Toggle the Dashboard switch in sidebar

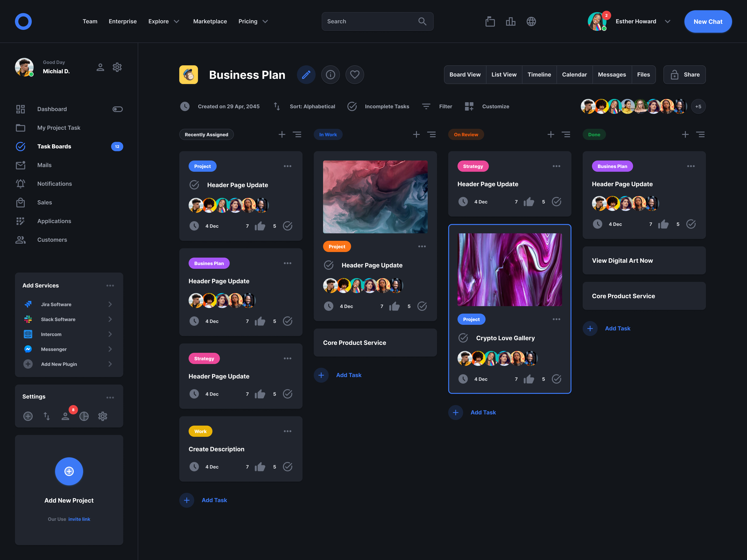117,109
